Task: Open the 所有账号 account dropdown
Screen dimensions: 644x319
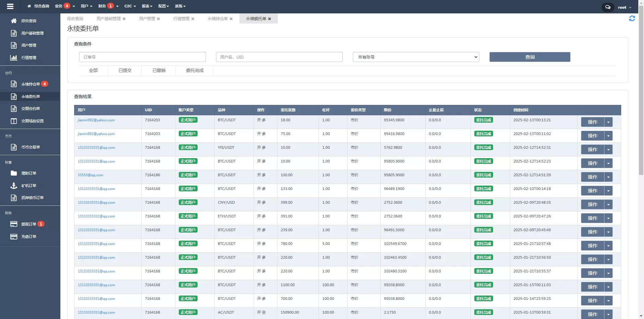Action: 416,57
